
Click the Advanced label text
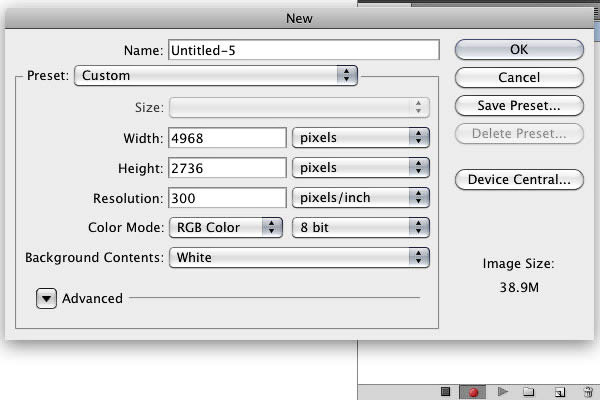93,299
